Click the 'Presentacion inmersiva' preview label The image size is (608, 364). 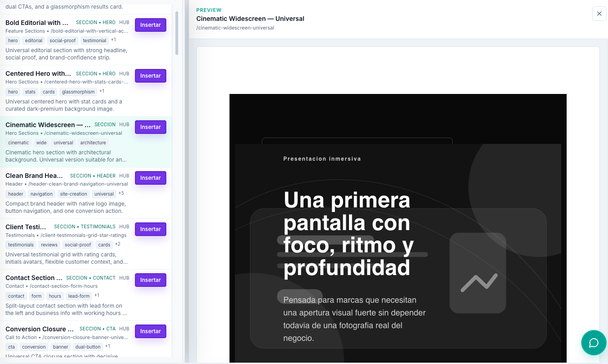click(322, 159)
